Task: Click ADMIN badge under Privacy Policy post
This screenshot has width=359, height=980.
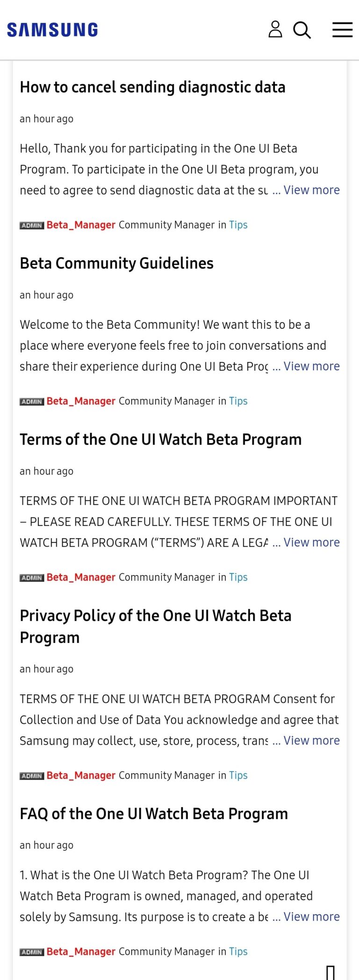Action: [31, 775]
